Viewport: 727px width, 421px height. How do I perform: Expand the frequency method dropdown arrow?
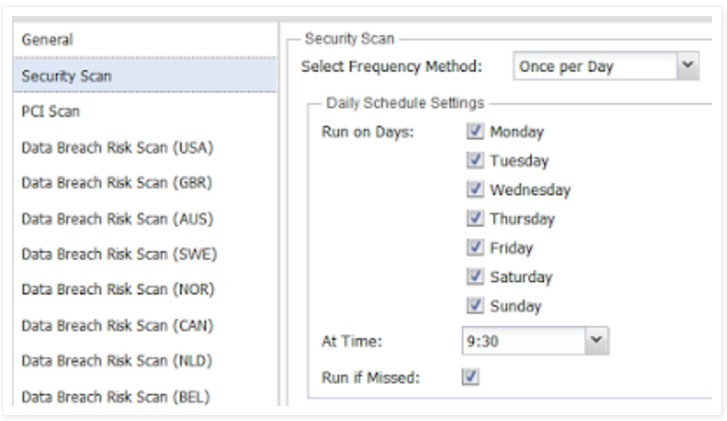pos(688,66)
